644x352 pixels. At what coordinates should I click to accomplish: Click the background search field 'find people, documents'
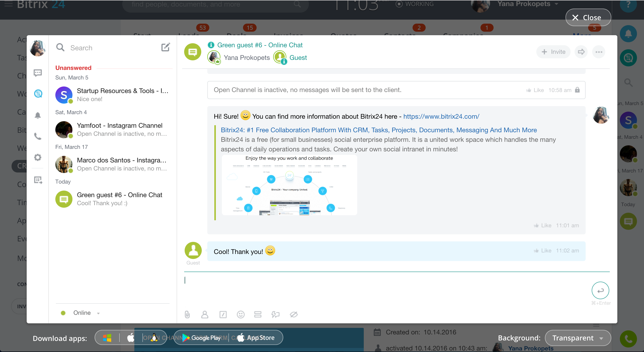coord(215,5)
